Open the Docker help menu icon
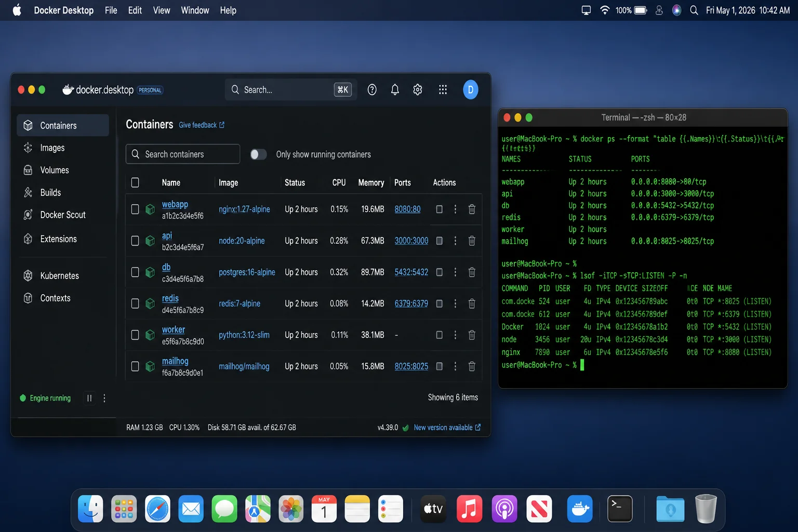 [x=372, y=90]
